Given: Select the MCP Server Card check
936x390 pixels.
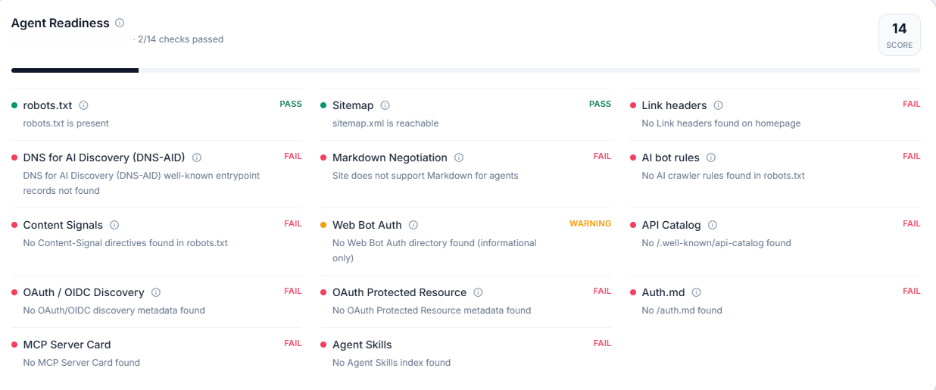Looking at the screenshot, I should [67, 345].
